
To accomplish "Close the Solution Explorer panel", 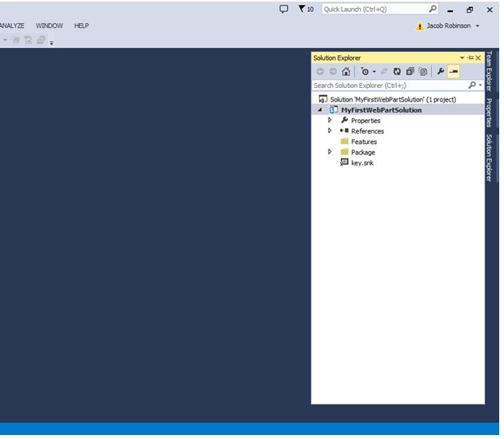I will coord(478,58).
